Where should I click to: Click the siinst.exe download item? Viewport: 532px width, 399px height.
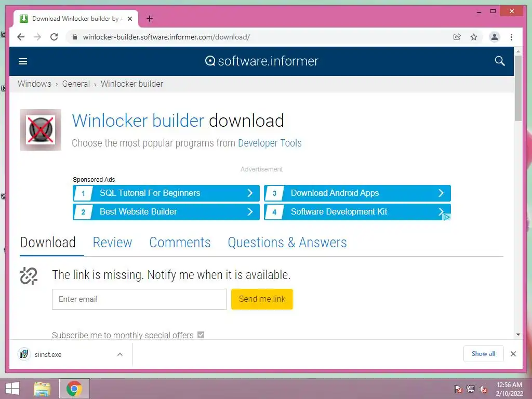(71, 354)
